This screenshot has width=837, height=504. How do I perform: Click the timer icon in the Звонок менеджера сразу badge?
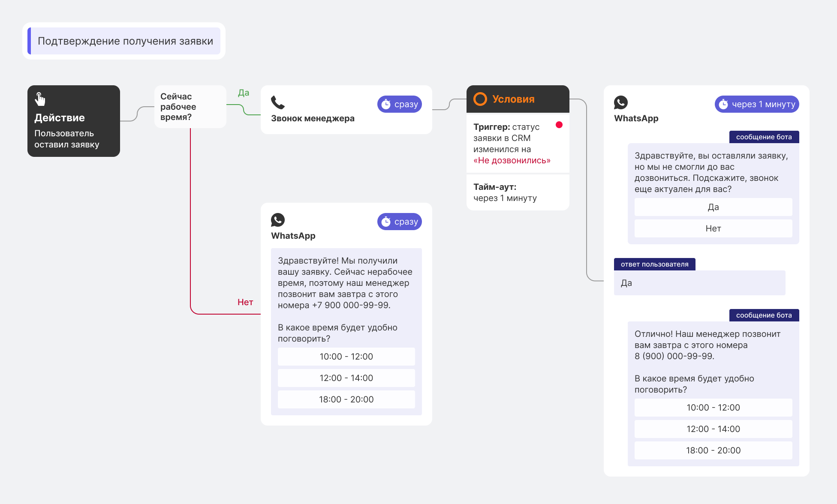tap(386, 104)
